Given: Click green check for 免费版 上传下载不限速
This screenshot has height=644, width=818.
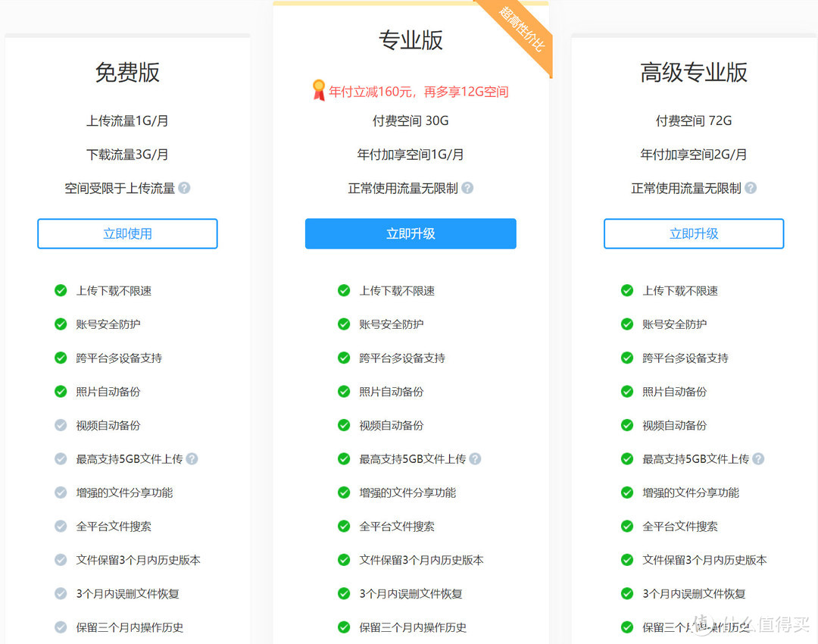Looking at the screenshot, I should [61, 290].
